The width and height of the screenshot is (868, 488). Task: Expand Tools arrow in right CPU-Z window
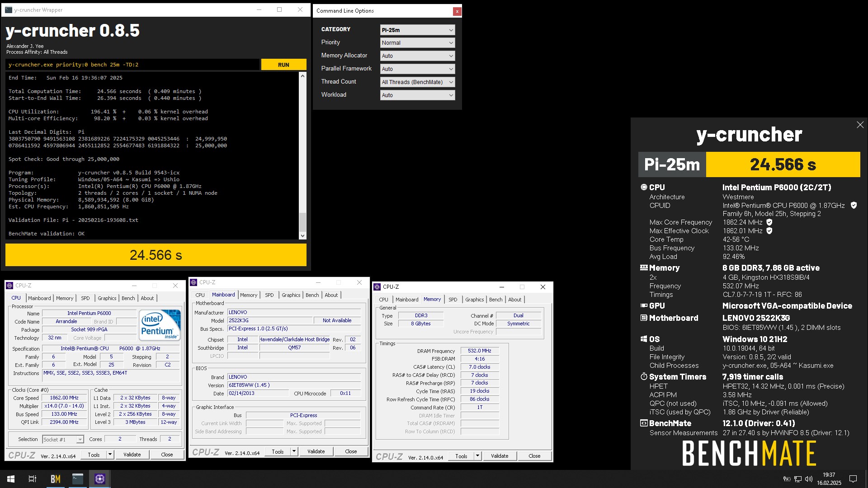click(477, 456)
